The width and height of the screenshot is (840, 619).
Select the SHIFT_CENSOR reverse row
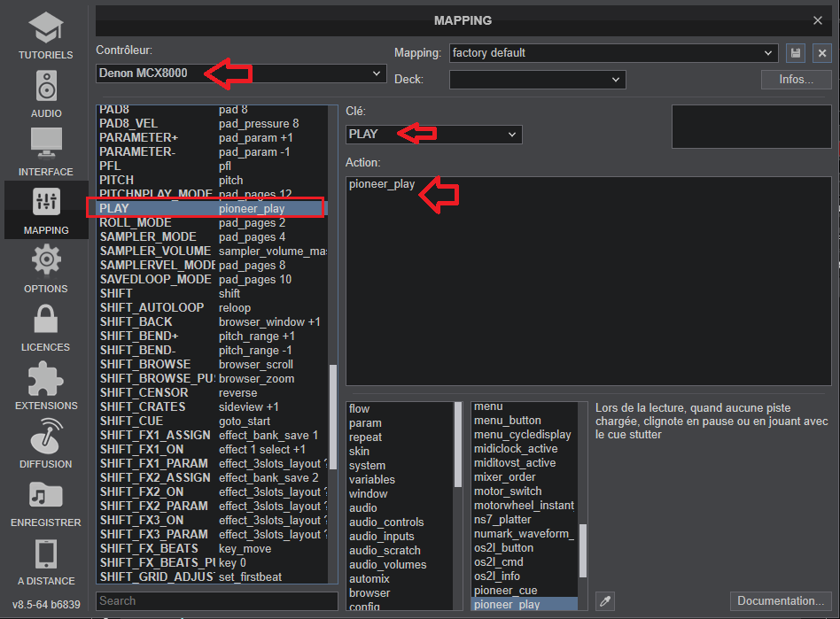point(212,393)
